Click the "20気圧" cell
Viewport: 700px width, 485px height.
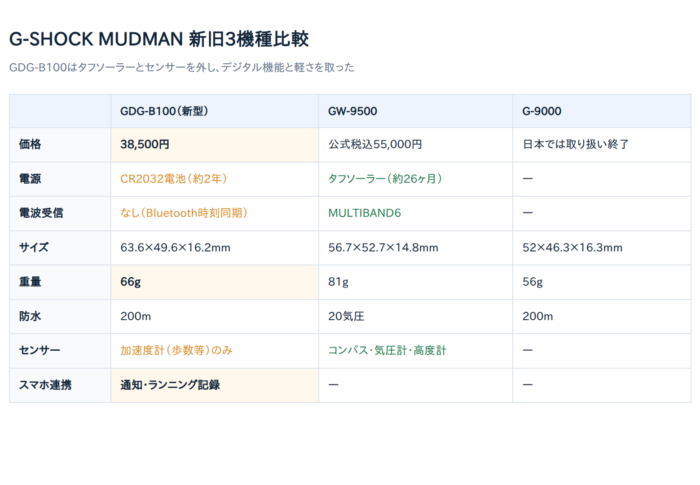[416, 317]
